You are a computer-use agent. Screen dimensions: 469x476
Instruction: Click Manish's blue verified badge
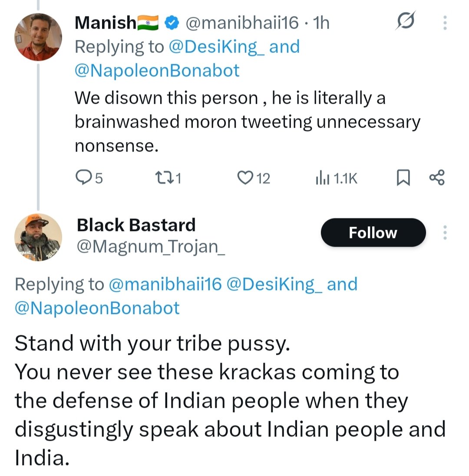(x=174, y=23)
